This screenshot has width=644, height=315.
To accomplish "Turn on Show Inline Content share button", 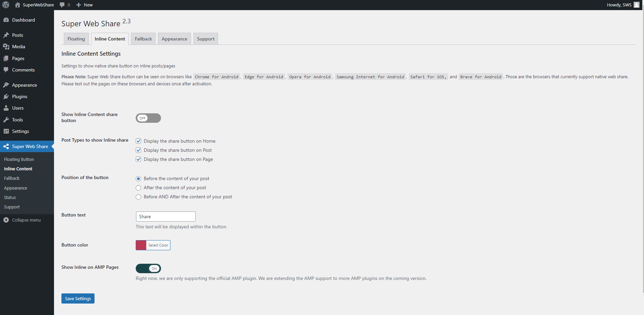I will tap(148, 118).
